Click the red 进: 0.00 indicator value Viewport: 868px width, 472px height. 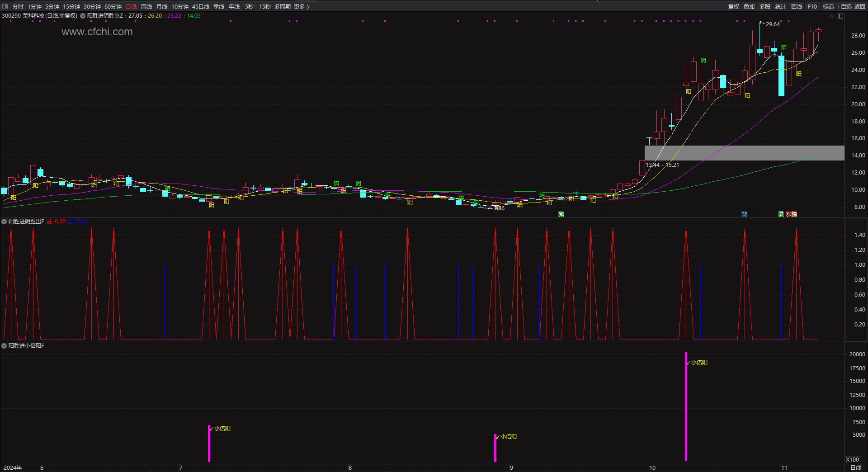[56, 222]
